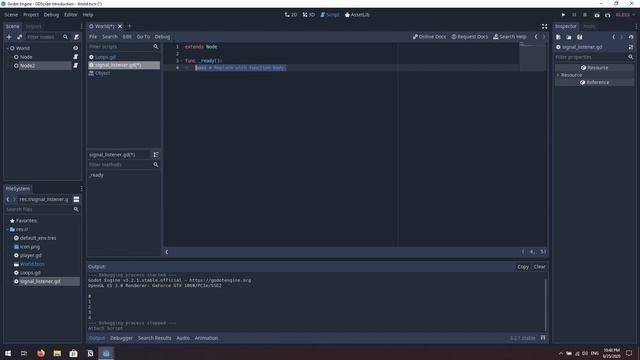
Task: Open Inspector object history icon
Action: pos(631,37)
